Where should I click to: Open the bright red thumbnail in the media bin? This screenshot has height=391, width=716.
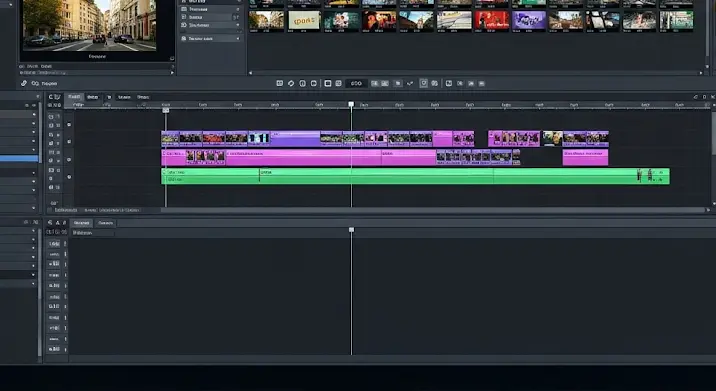(491, 21)
